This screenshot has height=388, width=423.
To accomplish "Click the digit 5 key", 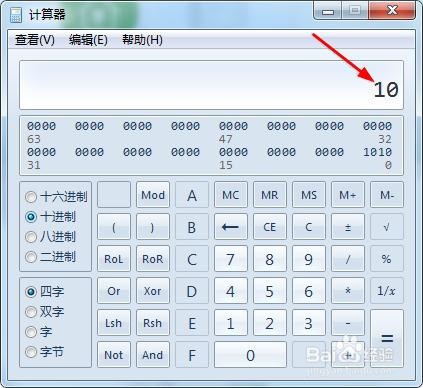I will pos(270,291).
